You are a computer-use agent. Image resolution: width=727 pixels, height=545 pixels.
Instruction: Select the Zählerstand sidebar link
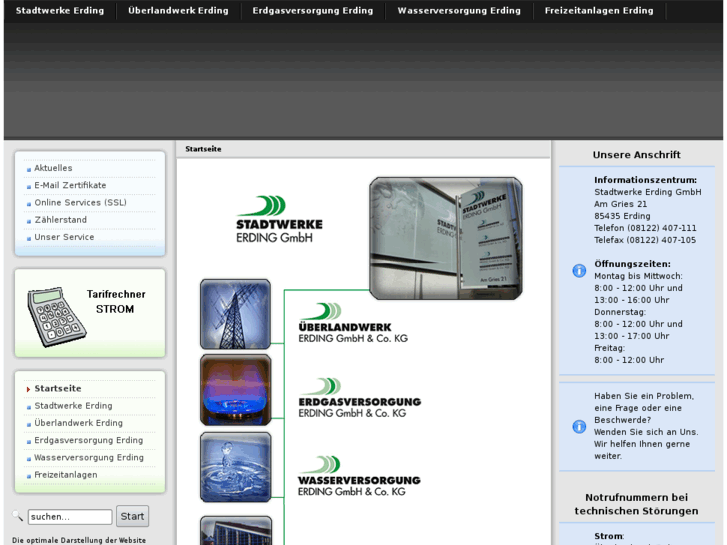pos(60,220)
